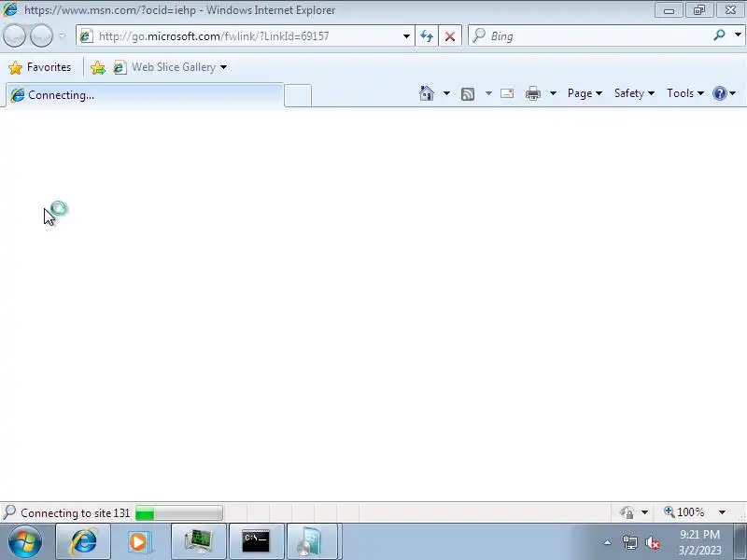Image resolution: width=747 pixels, height=560 pixels.
Task: Click the 100% zoom level button
Action: (x=684, y=512)
